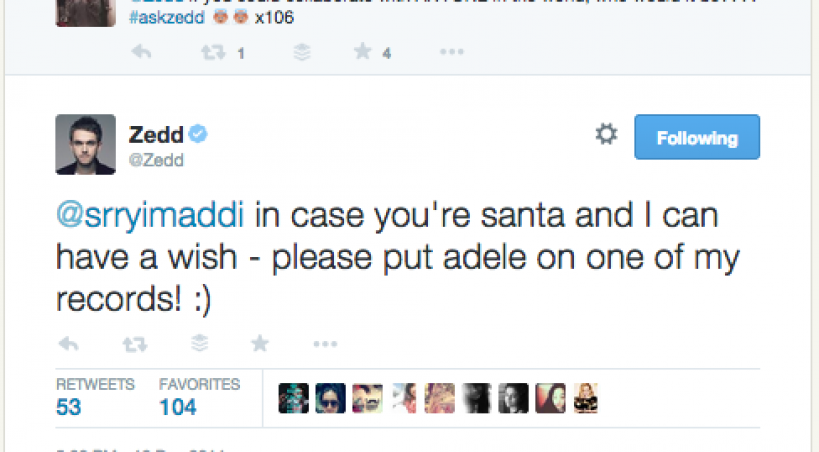Click the first user avatar in the favoriters row
819x452 pixels.
[x=293, y=397]
